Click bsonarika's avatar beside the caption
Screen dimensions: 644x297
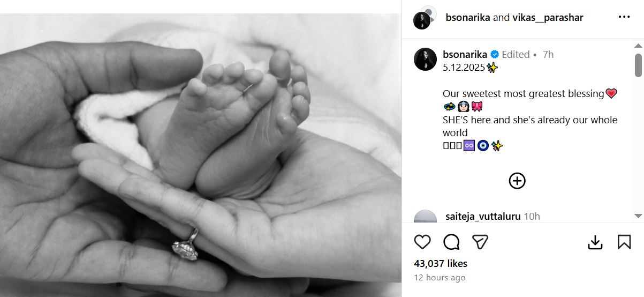[425, 60]
